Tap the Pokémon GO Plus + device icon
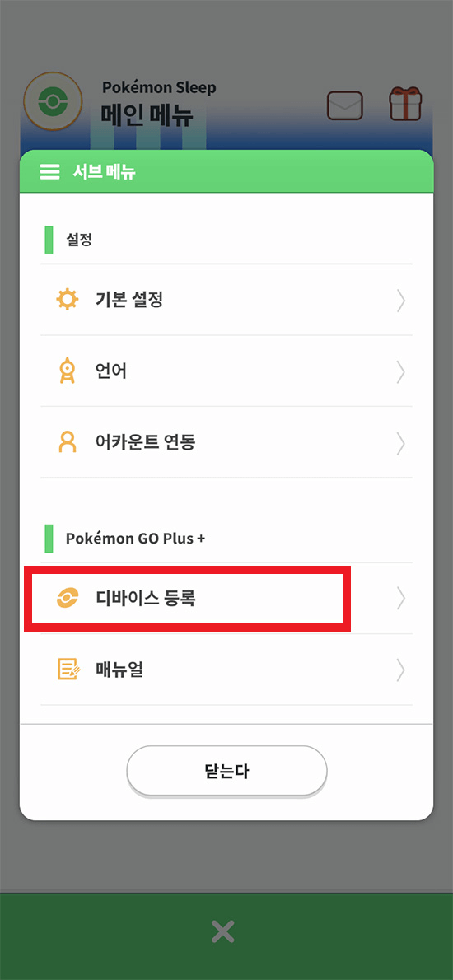 (67, 599)
